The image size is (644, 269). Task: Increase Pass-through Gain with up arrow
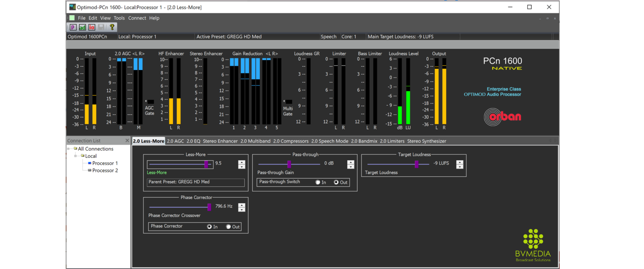(x=351, y=162)
